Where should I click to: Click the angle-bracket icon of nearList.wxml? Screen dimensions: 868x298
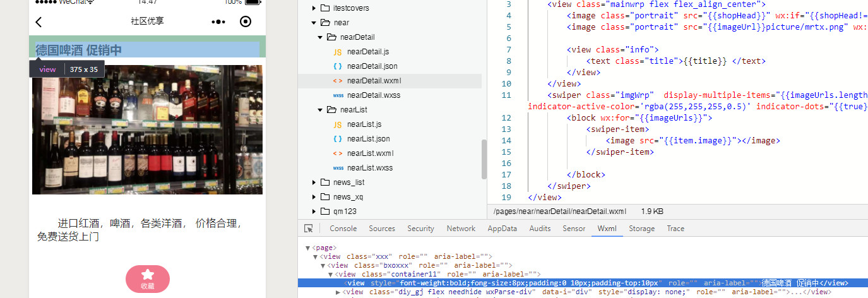[338, 153]
